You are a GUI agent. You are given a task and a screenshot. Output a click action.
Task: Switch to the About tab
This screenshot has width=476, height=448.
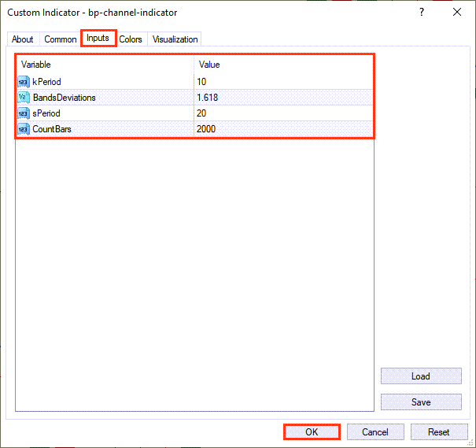click(x=23, y=39)
